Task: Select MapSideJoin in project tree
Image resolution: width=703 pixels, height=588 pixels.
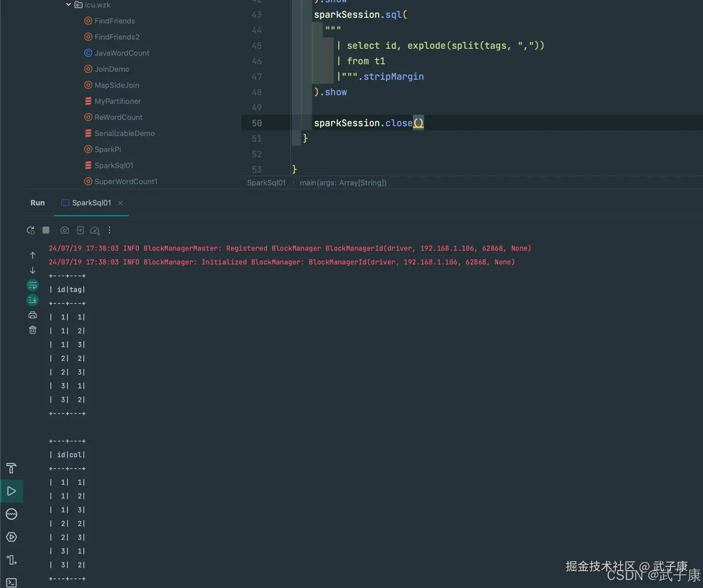Action: point(116,85)
